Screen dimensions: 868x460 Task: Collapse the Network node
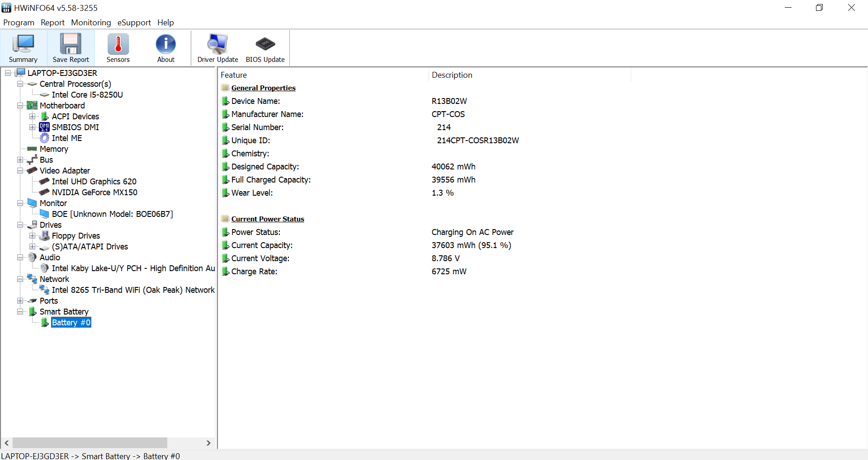20,279
